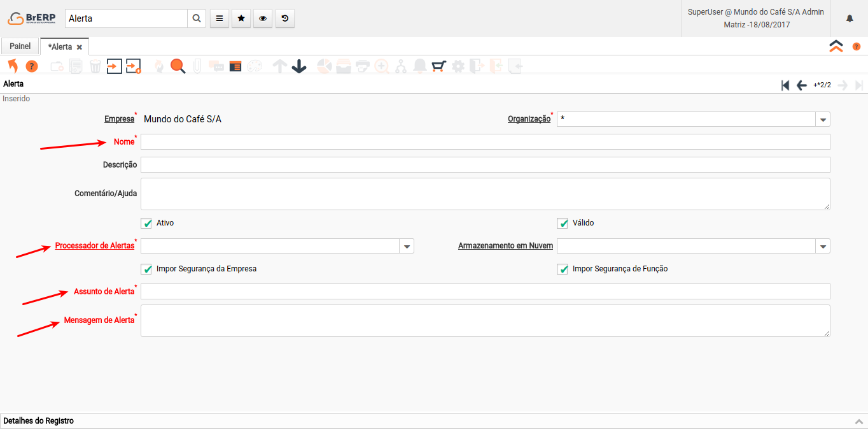The width and height of the screenshot is (868, 430).
Task: Toggle grid view icon in toolbar
Action: [235, 66]
